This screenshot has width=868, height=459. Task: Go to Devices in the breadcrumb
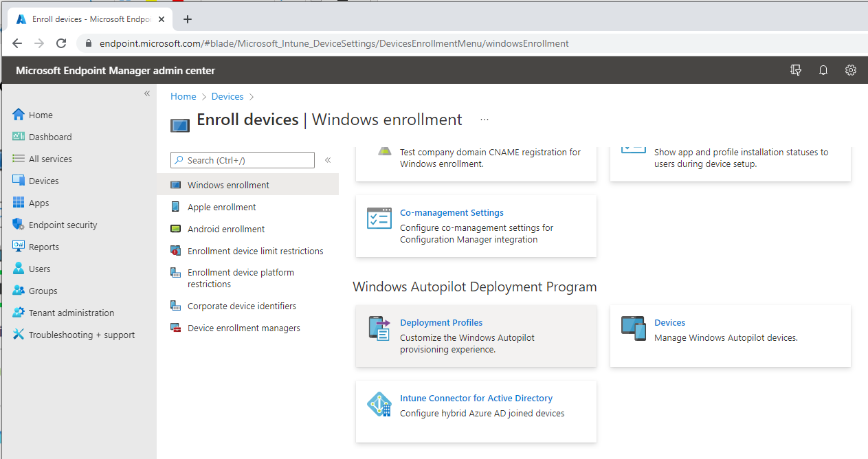click(x=227, y=96)
